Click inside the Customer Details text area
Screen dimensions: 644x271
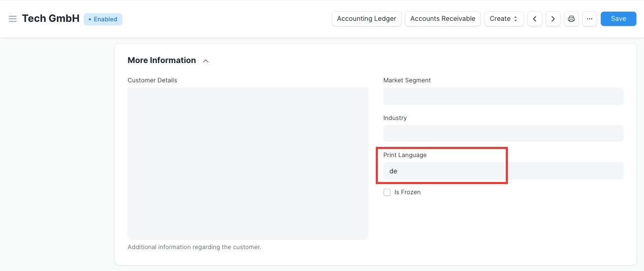coord(247,163)
